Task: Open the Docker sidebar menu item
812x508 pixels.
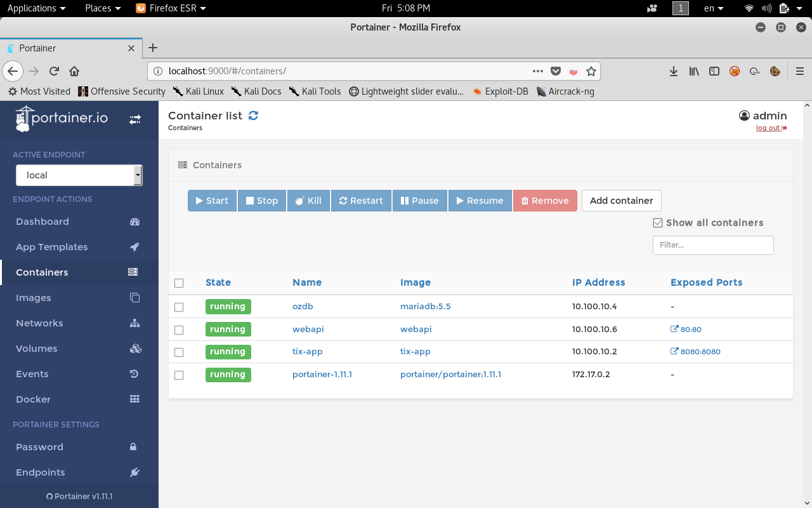Action: point(33,399)
